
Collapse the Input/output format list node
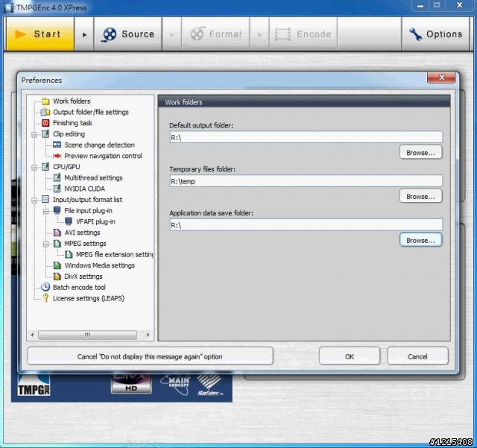click(x=34, y=201)
